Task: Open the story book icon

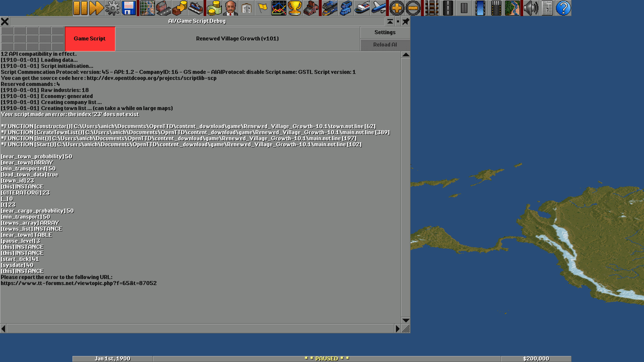Action: click(246, 8)
